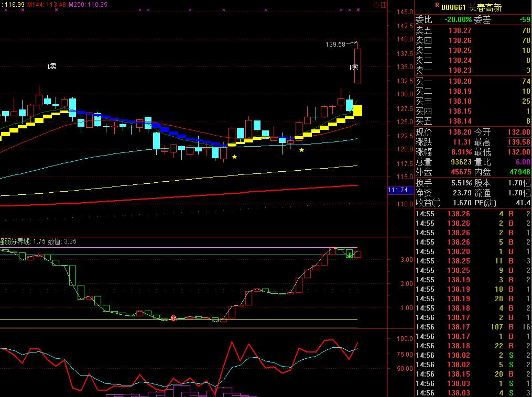Select the 卖四 ask row at 138.26

(x=473, y=40)
